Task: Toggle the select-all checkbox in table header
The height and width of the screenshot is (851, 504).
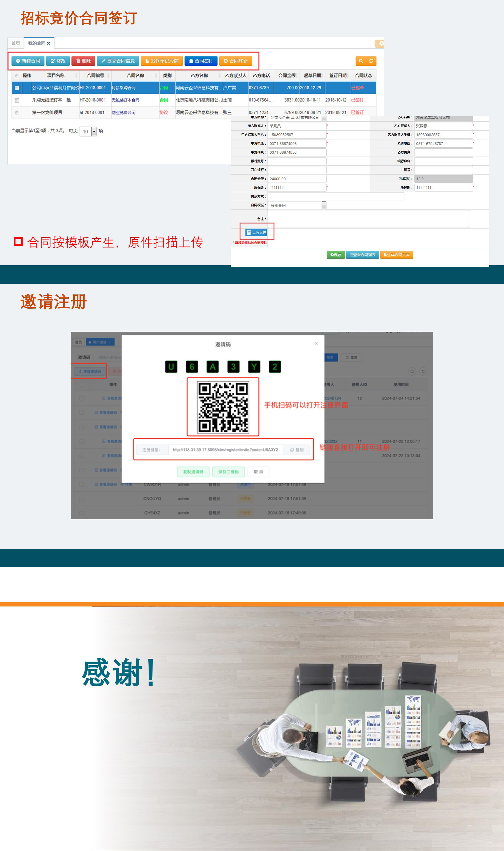Action: click(x=17, y=76)
